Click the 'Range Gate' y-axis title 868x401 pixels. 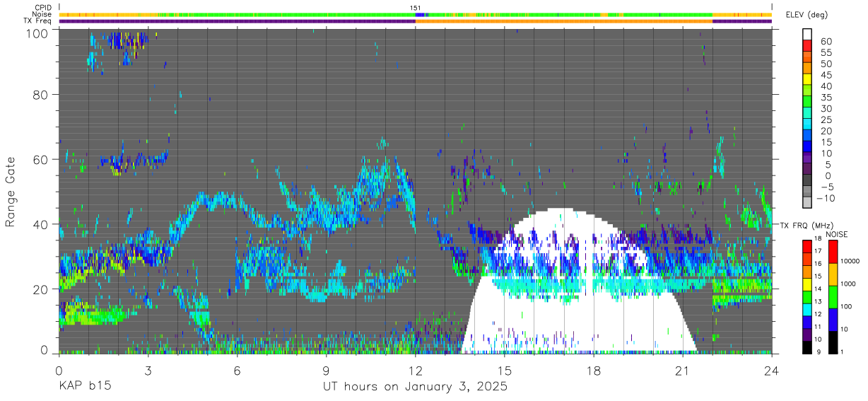click(x=11, y=192)
